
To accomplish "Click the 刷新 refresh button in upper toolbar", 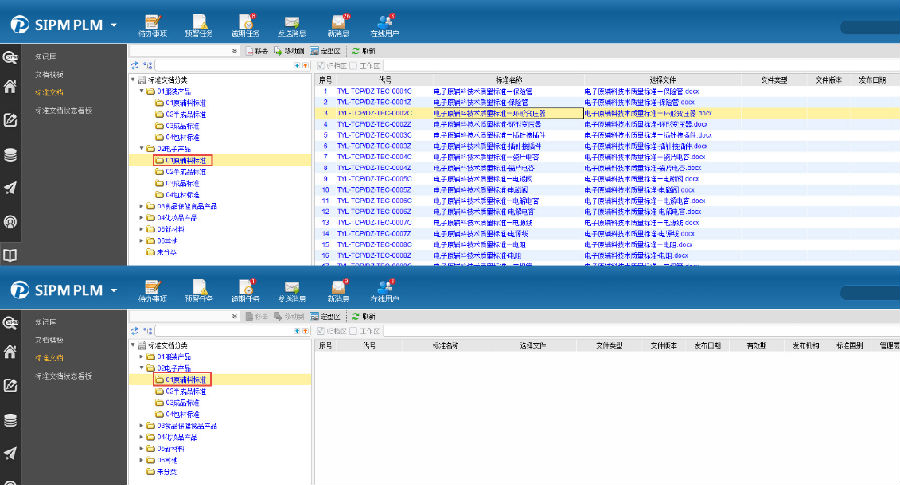I will pyautogui.click(x=363, y=50).
